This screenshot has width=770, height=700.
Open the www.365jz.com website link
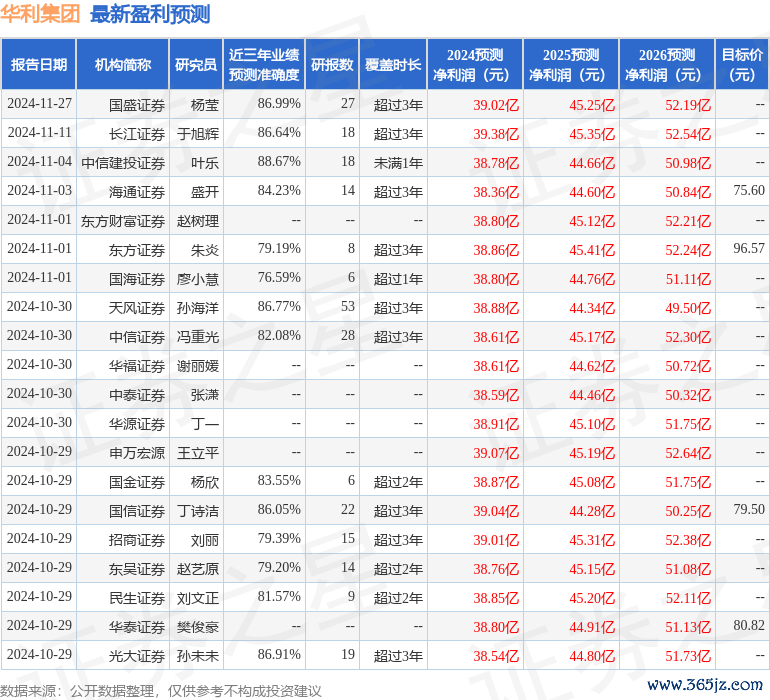[x=705, y=684]
